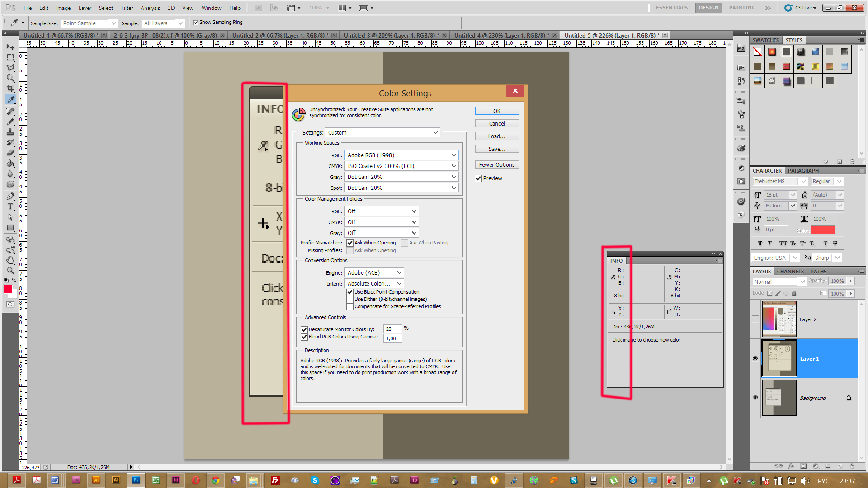Select the Hand tool
The width and height of the screenshot is (868, 488).
click(10, 260)
